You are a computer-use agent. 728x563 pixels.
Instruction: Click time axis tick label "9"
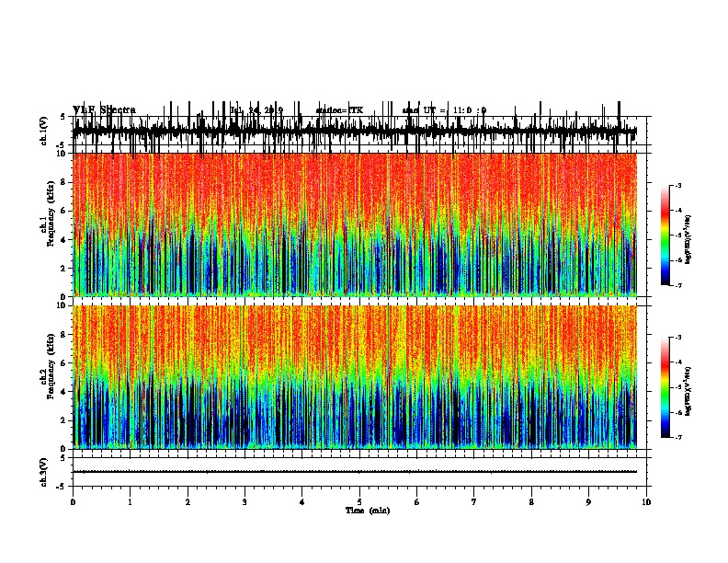tap(588, 502)
